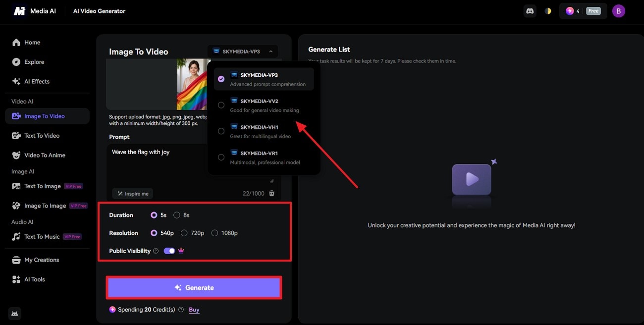Image resolution: width=644 pixels, height=325 pixels.
Task: Click the purple play video placeholder icon
Action: [x=472, y=179]
